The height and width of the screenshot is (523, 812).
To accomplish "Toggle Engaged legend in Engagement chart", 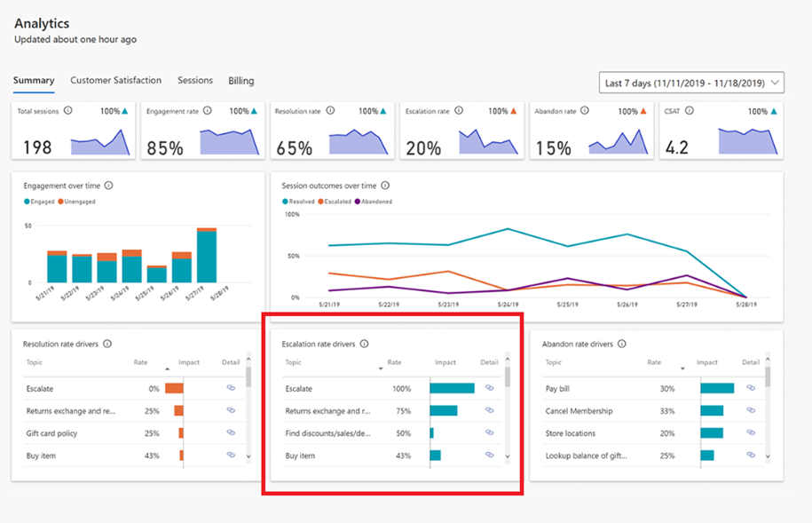I will coord(39,202).
